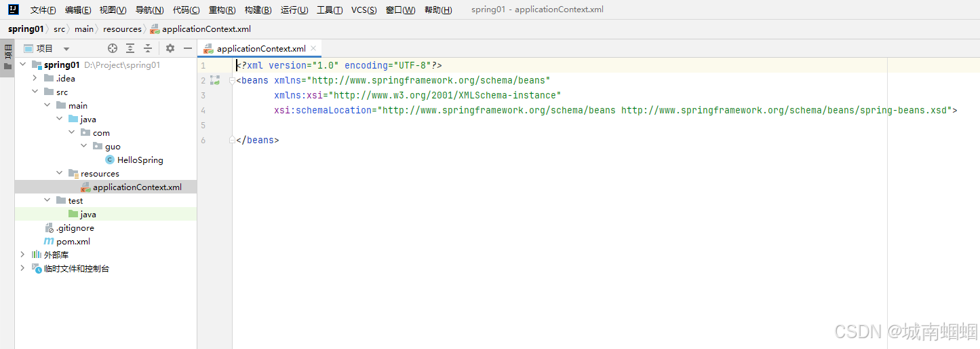The image size is (980, 349).
Task: Open pom.xml in the project tree
Action: click(x=73, y=242)
